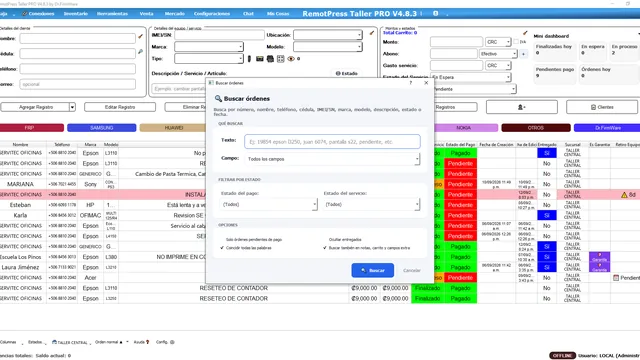
Task: Click the plus button beside Abono
Action: tap(524, 53)
